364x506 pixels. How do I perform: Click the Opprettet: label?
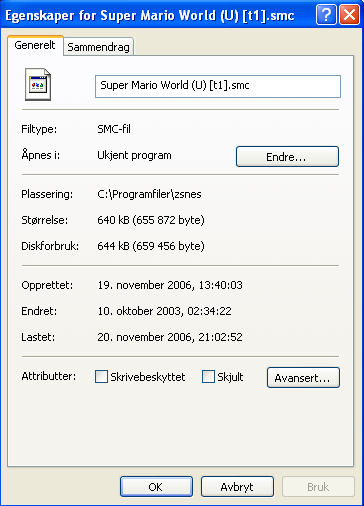coord(47,285)
